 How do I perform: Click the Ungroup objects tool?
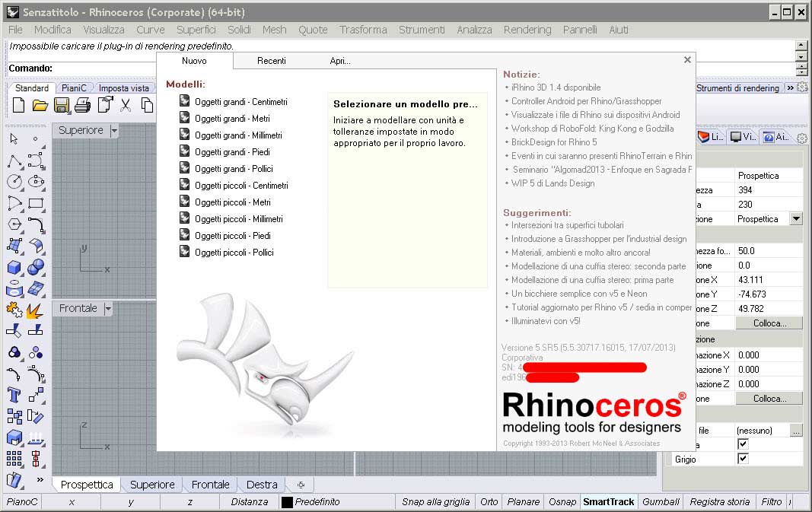[x=36, y=353]
